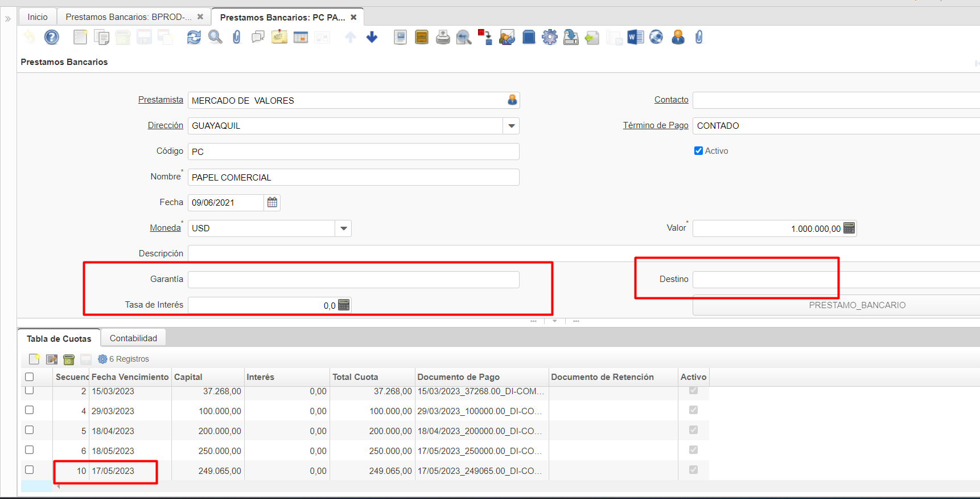Click the Prestamista label link
This screenshot has width=980, height=499.
(160, 100)
